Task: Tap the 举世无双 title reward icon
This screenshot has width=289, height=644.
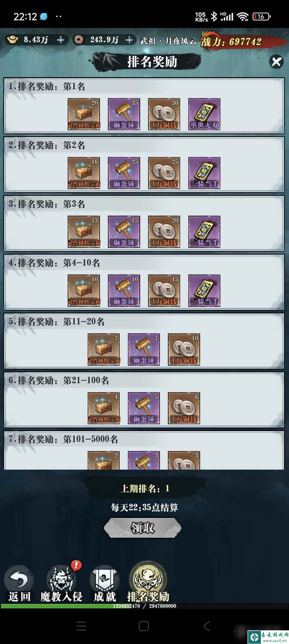Action: (x=204, y=114)
